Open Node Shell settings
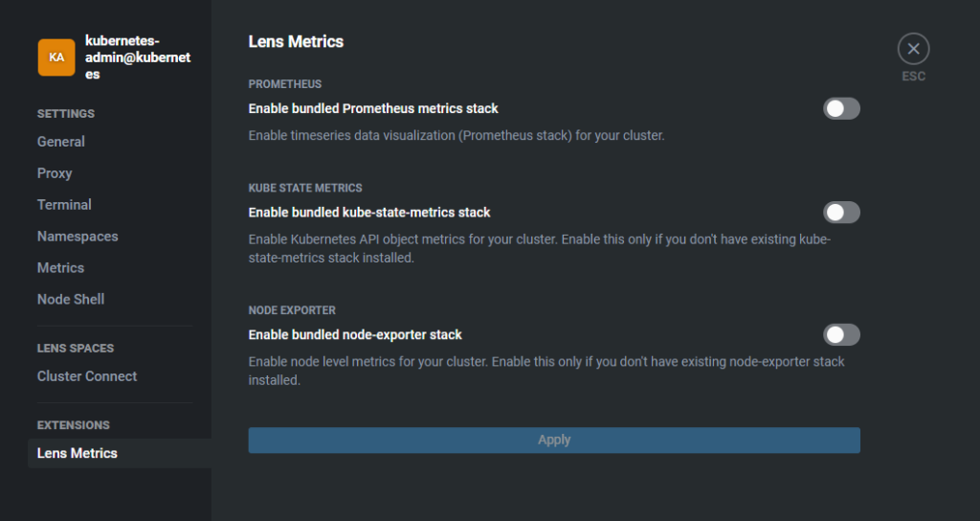Image resolution: width=980 pixels, height=521 pixels. click(71, 299)
